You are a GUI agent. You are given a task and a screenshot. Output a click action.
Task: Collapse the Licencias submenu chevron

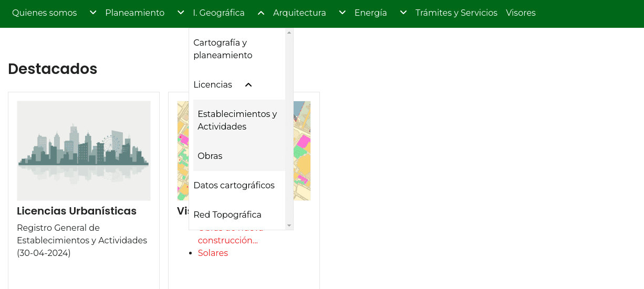pyautogui.click(x=248, y=84)
